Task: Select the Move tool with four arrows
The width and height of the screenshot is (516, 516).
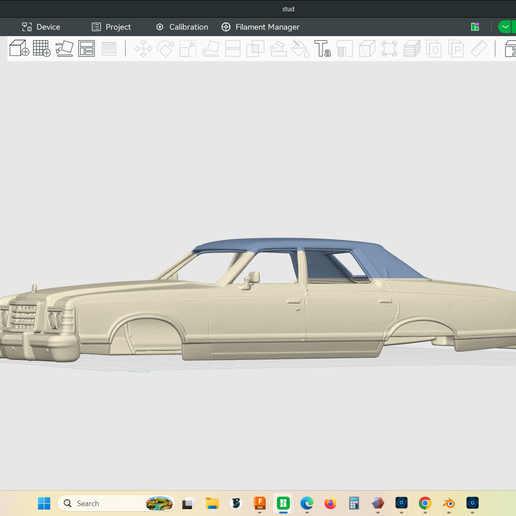Action: (x=143, y=49)
